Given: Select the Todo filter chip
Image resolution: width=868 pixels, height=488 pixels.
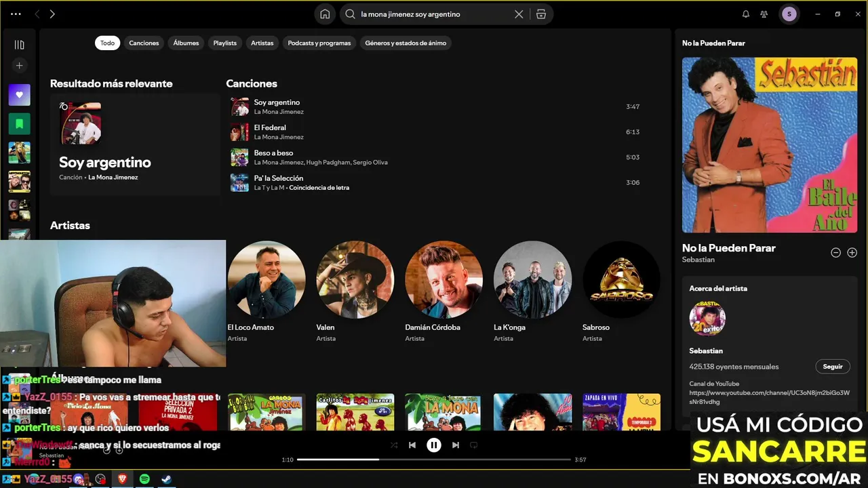Looking at the screenshot, I should click(x=107, y=43).
